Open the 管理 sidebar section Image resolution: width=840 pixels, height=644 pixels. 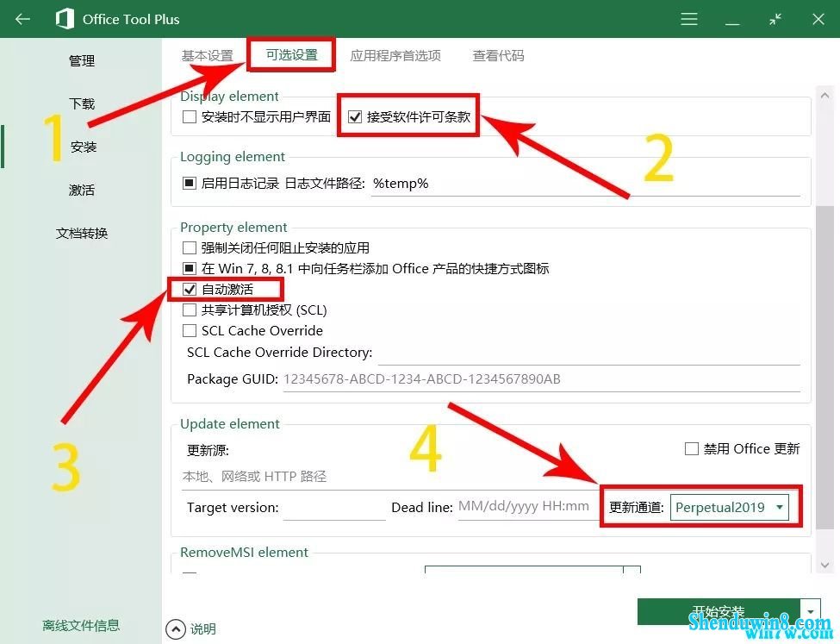(x=82, y=60)
